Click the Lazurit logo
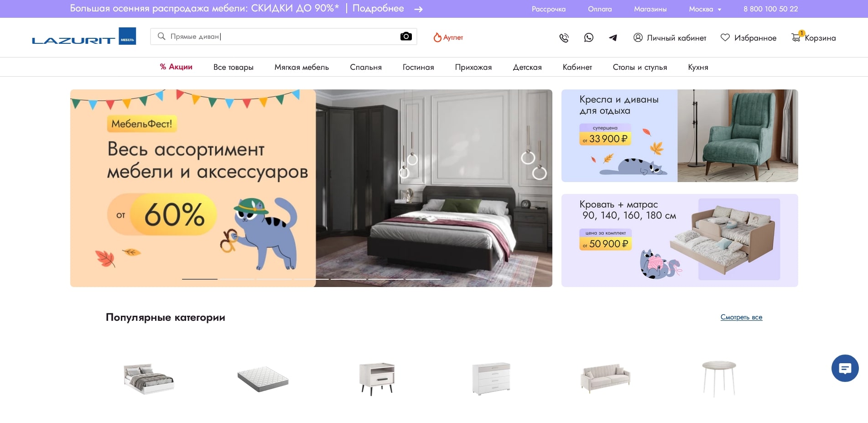This screenshot has height=423, width=868. tap(84, 37)
